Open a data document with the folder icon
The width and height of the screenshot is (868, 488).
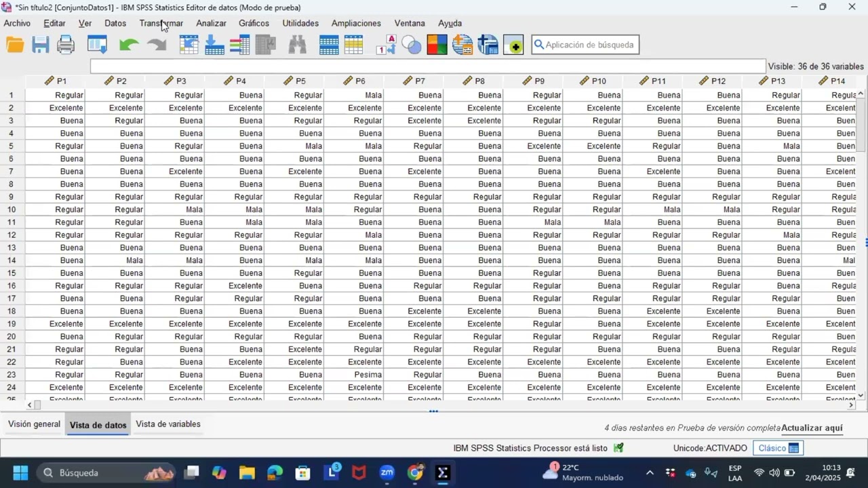[15, 45]
